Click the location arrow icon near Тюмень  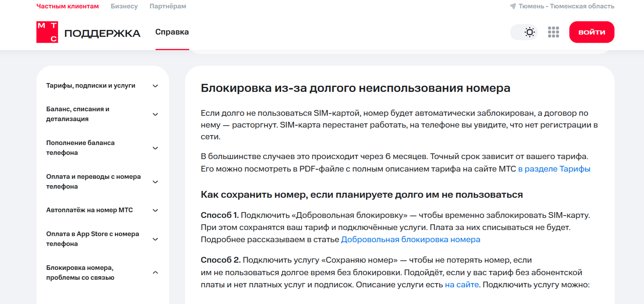(513, 6)
